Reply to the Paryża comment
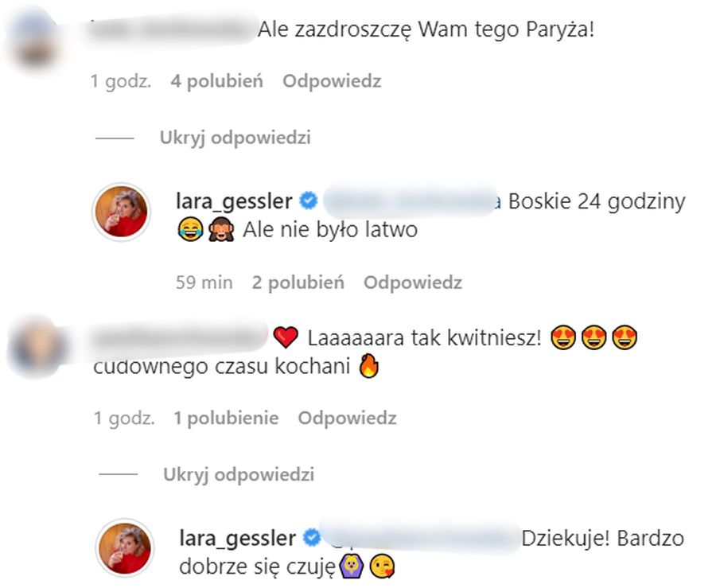 [332, 81]
